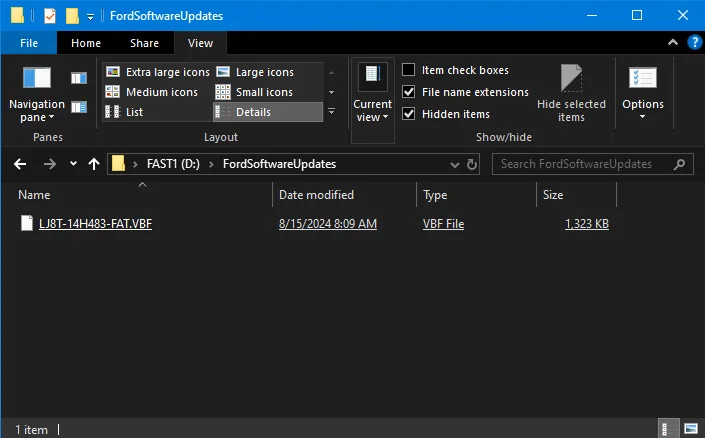Open the Options icon
This screenshot has height=438, width=705.
(x=643, y=78)
